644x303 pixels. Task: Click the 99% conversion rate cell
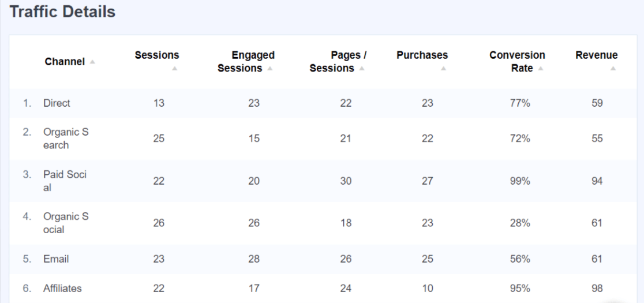[520, 181]
